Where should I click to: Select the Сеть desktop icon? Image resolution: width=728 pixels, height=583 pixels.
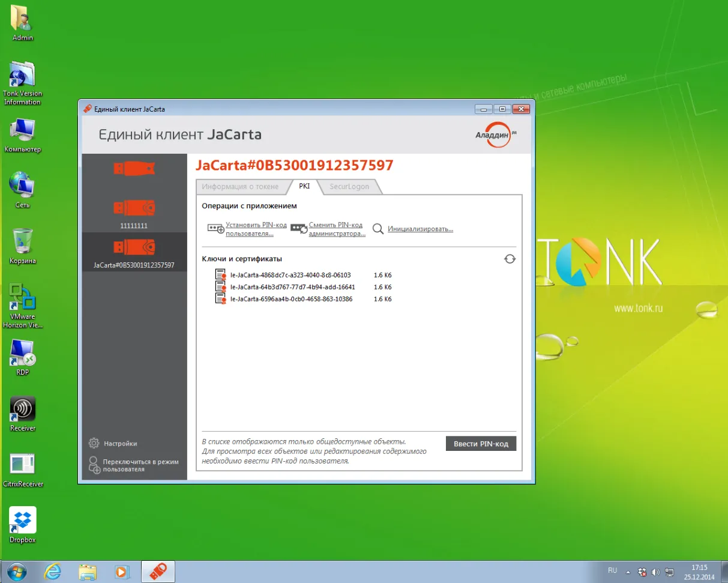[23, 190]
